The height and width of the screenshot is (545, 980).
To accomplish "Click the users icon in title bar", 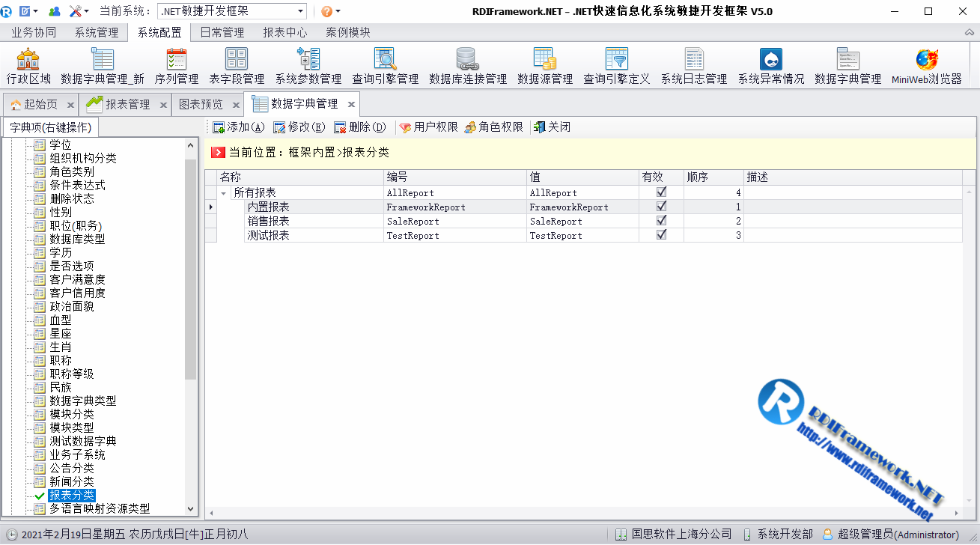I will click(54, 11).
